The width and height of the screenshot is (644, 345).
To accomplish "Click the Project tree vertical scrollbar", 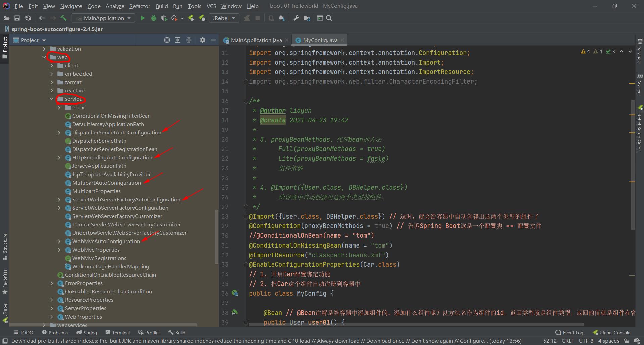I will (216, 237).
